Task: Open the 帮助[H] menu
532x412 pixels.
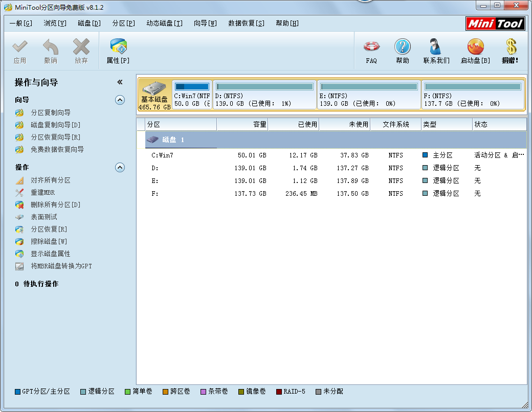Action: pyautogui.click(x=287, y=23)
